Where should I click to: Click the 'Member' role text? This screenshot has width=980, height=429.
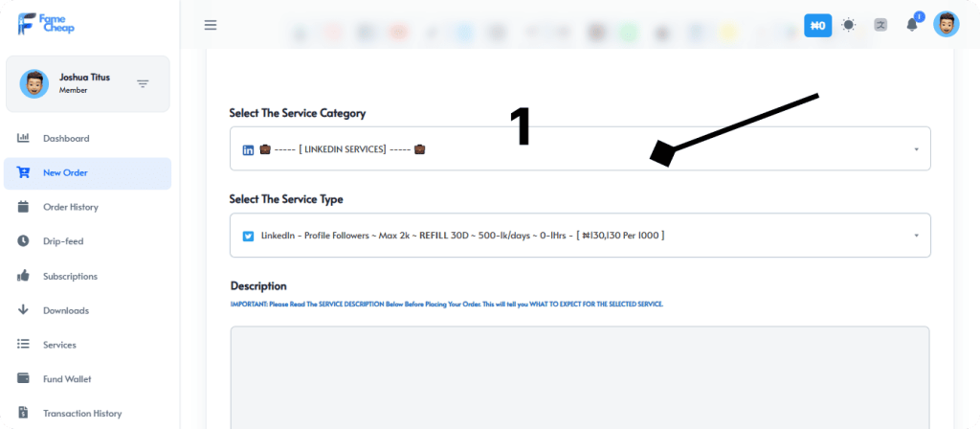click(73, 90)
